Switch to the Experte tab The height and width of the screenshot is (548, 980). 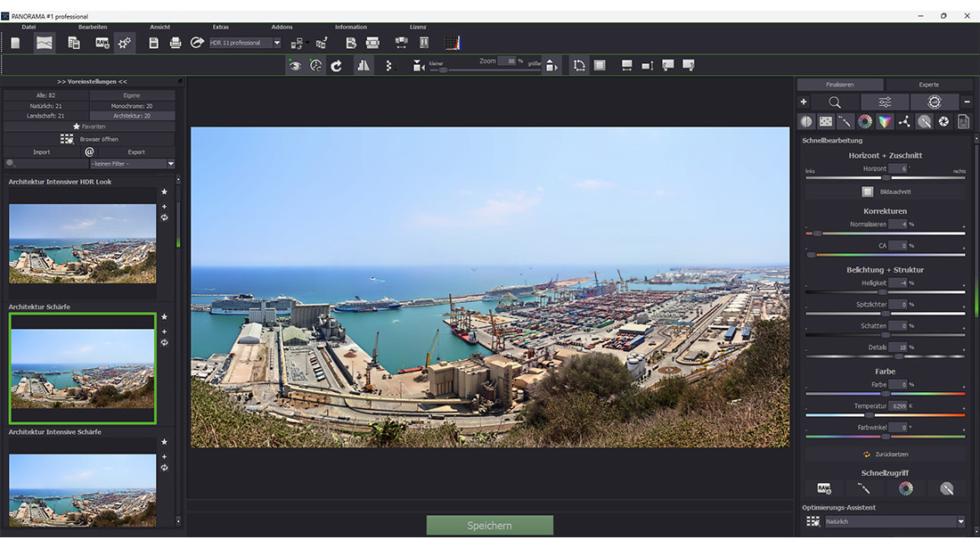coord(929,85)
